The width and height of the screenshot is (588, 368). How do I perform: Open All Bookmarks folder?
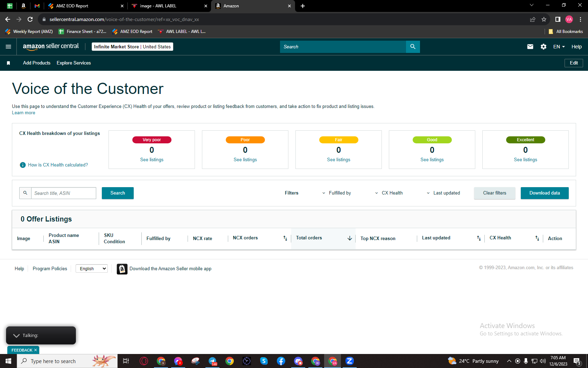(566, 32)
